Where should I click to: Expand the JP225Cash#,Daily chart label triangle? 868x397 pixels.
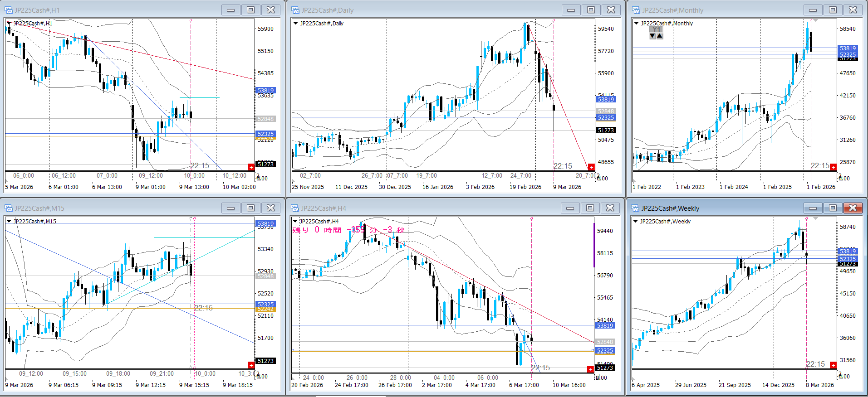click(295, 23)
